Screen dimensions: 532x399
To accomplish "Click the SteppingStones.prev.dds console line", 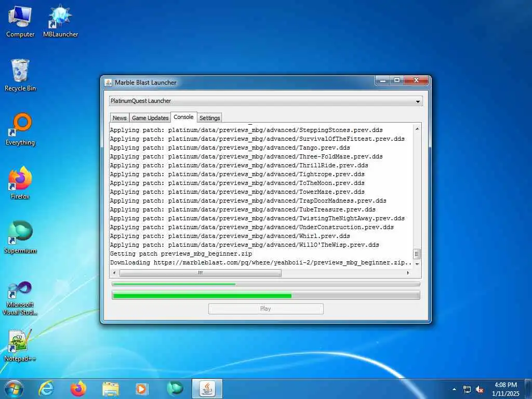I will 246,130.
